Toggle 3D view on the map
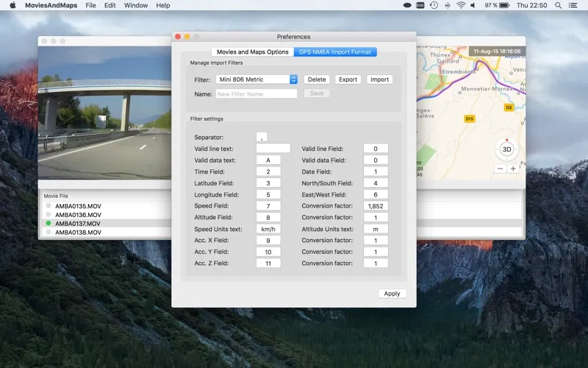The height and width of the screenshot is (368, 588). pos(506,149)
